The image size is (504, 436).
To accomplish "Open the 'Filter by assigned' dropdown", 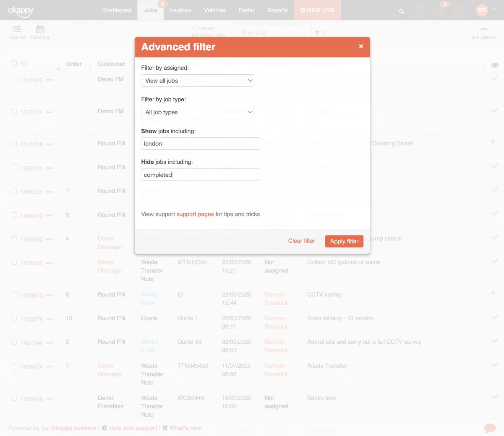I will tap(198, 81).
